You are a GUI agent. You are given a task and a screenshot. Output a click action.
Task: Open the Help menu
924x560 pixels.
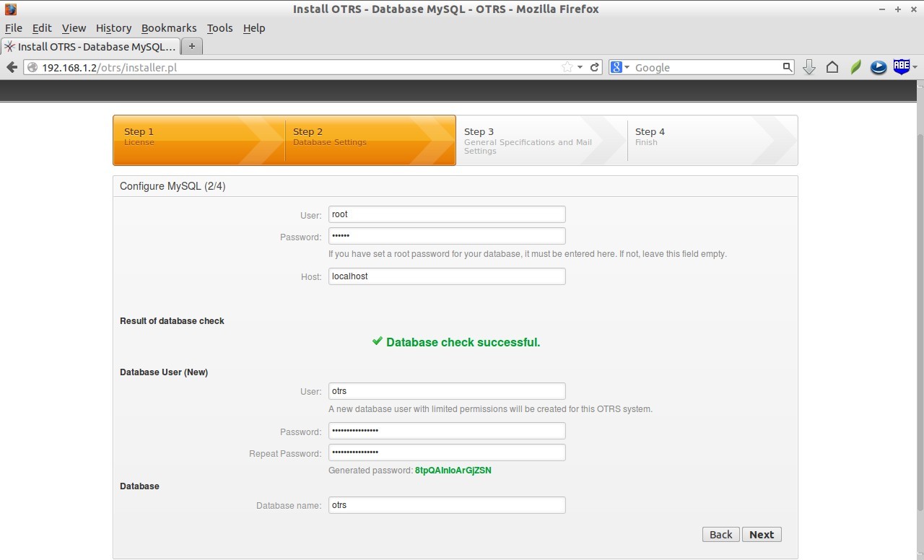[x=254, y=28]
